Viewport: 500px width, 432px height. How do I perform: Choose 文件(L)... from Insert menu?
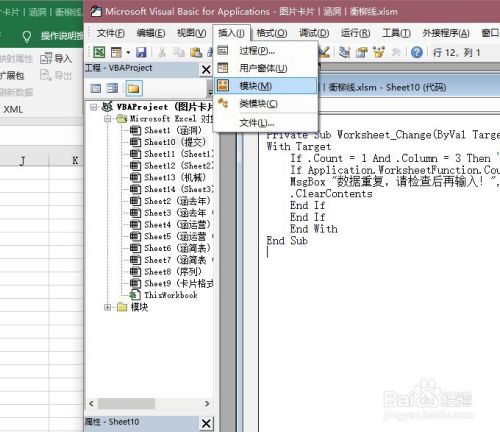click(265, 123)
